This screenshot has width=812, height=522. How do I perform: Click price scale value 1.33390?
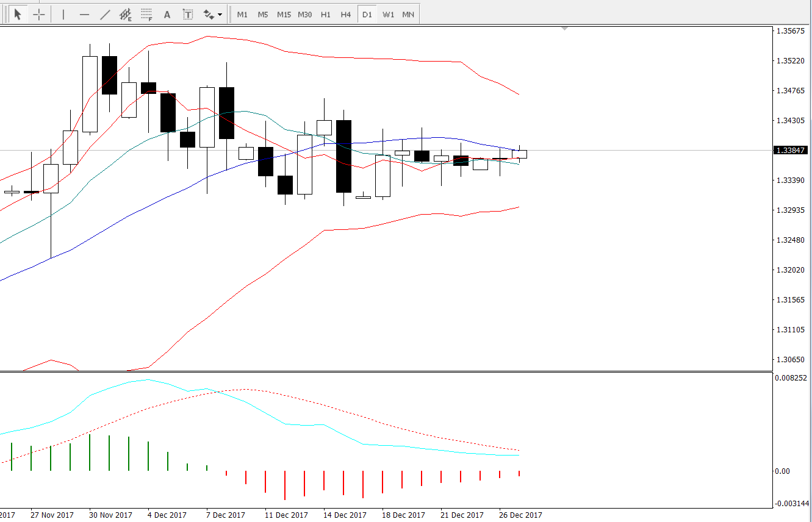point(791,181)
